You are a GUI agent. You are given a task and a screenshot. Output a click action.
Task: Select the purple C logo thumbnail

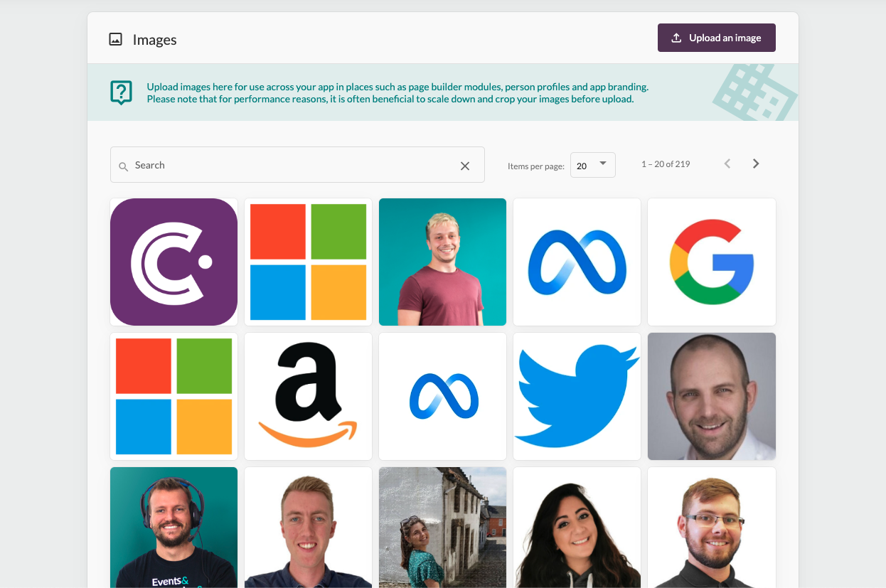174,262
